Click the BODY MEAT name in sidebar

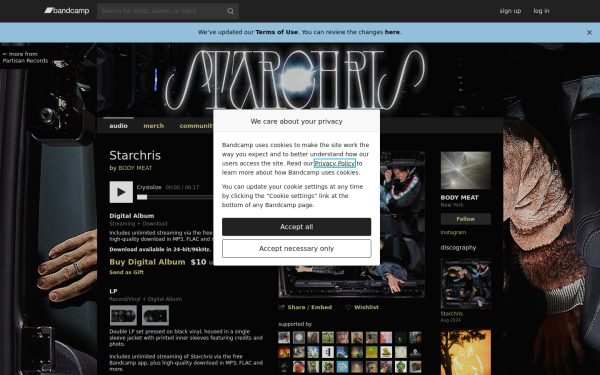click(x=460, y=197)
